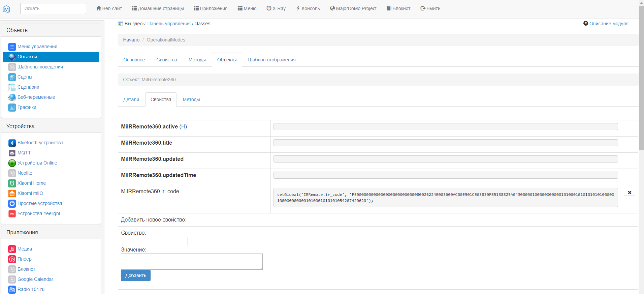644x294 pixels.
Task: Open the Детали object tab
Action: (131, 99)
